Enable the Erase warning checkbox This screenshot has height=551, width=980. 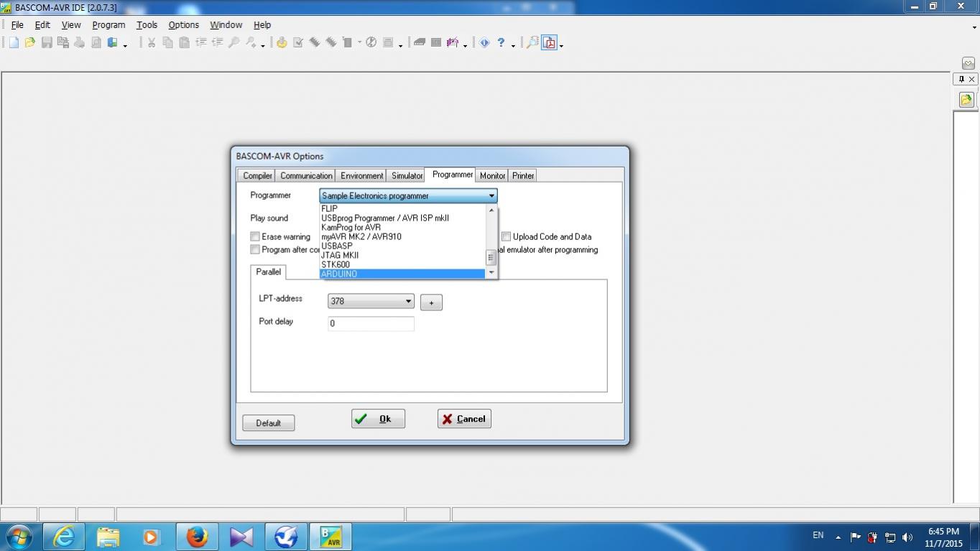click(255, 236)
